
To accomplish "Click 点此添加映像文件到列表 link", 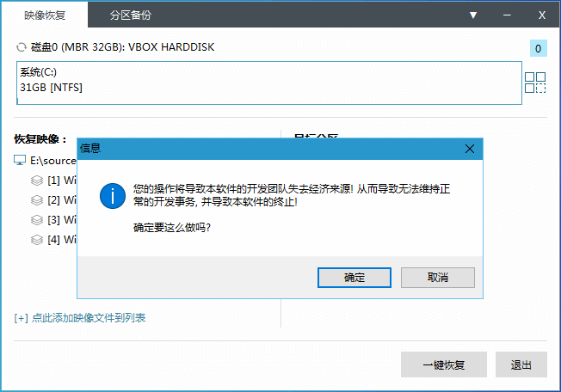I will click(80, 318).
